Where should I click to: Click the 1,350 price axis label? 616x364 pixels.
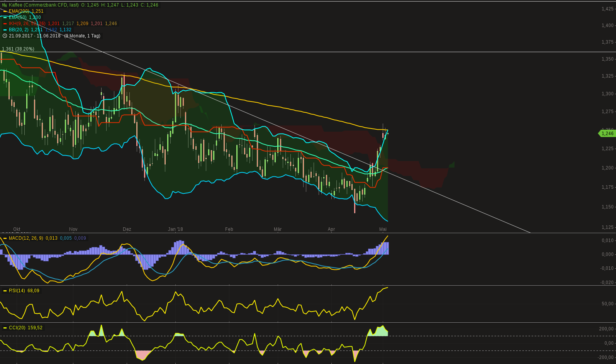pos(608,59)
